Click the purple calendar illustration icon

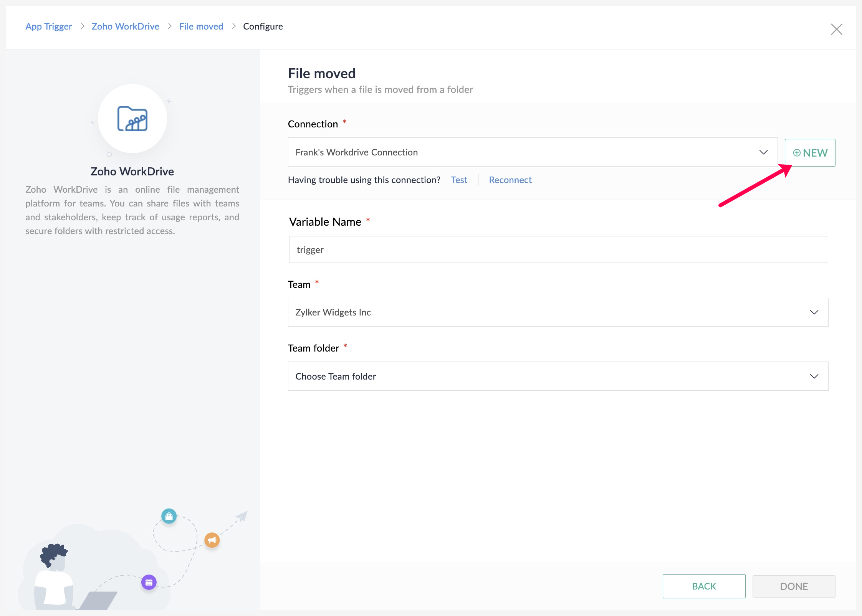pyautogui.click(x=149, y=582)
